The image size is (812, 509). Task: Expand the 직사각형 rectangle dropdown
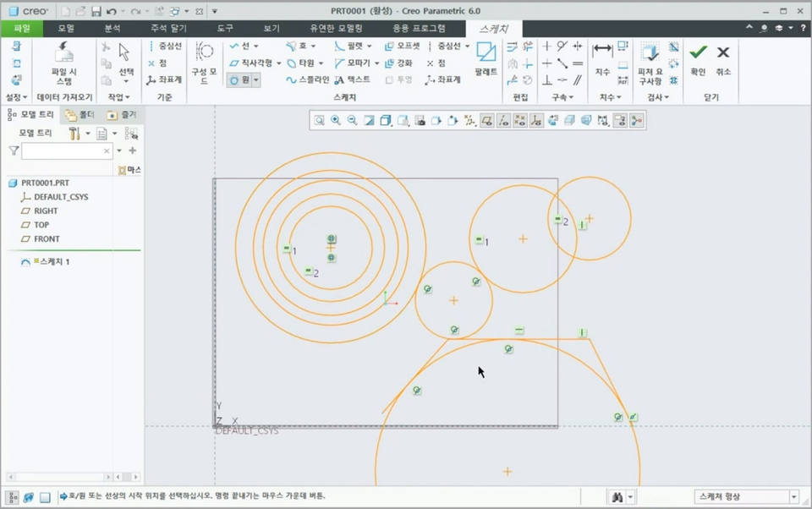click(x=278, y=63)
